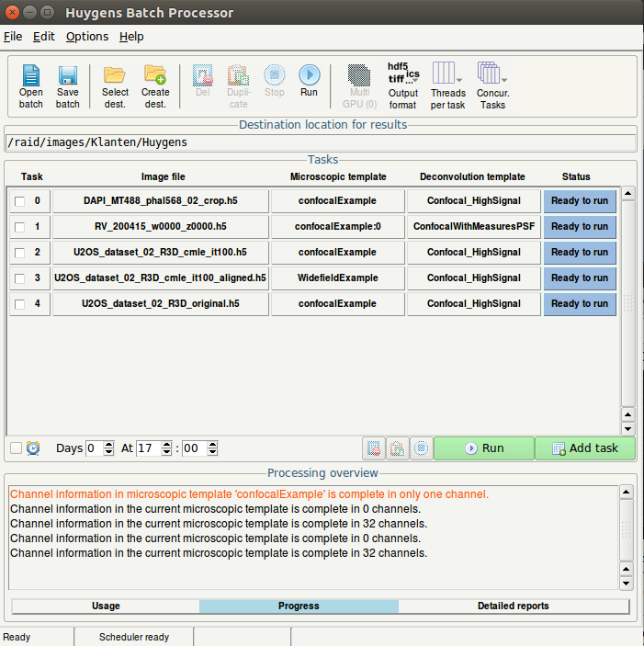The width and height of the screenshot is (644, 646).
Task: Expand the Threads per task dropdown
Action: point(447,85)
